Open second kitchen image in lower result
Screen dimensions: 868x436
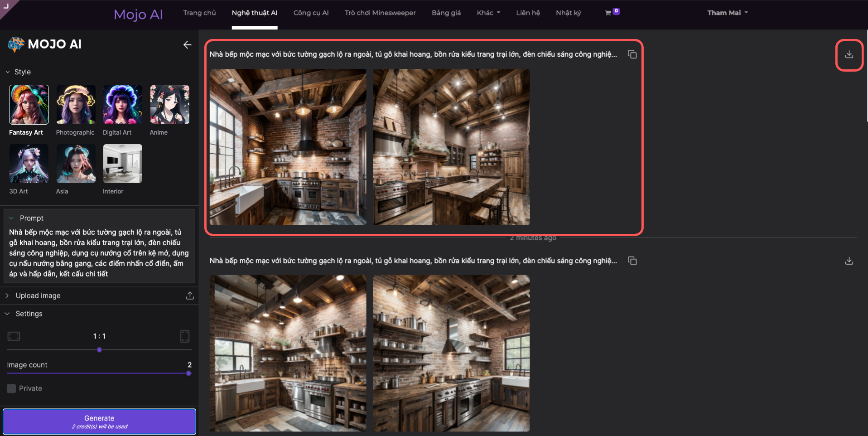(451, 353)
